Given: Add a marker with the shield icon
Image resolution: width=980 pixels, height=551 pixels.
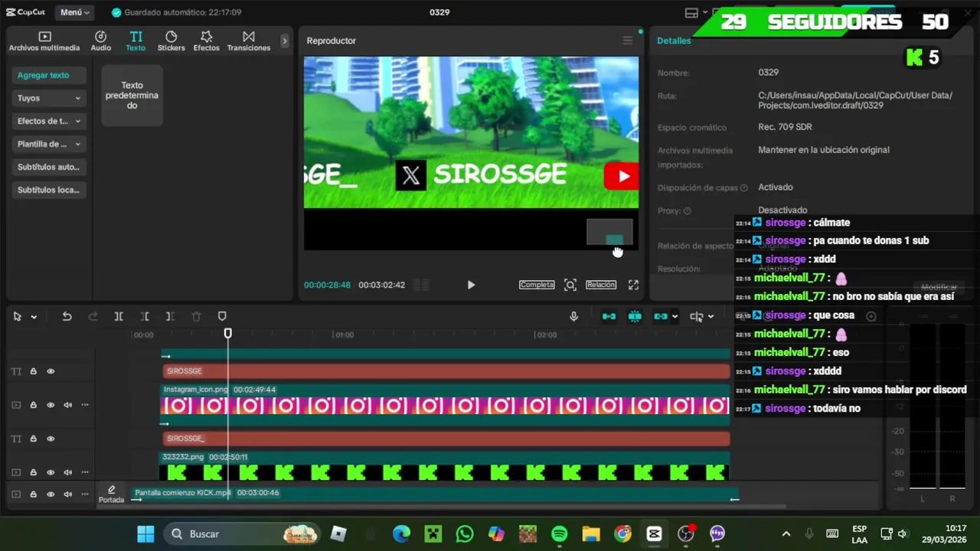Looking at the screenshot, I should (222, 316).
